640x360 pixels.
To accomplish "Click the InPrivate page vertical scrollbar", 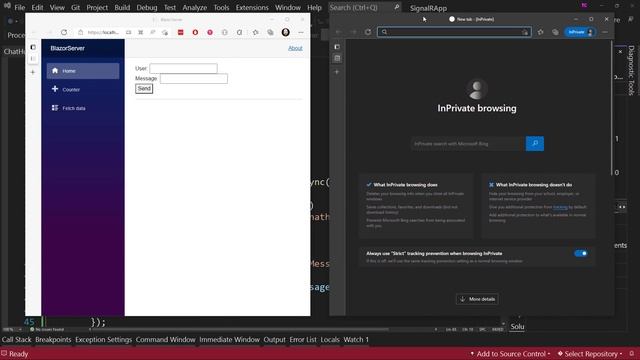I will 611,108.
